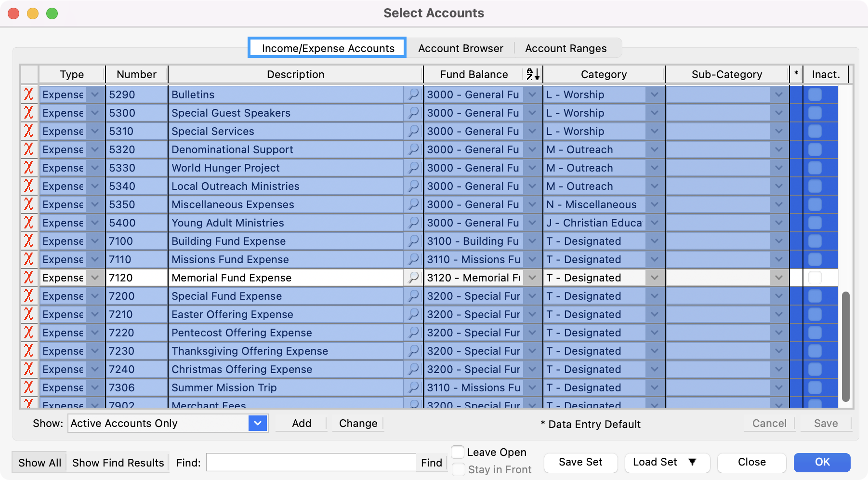Click the vertical scrollbar thumb in accounts list

tap(845, 346)
